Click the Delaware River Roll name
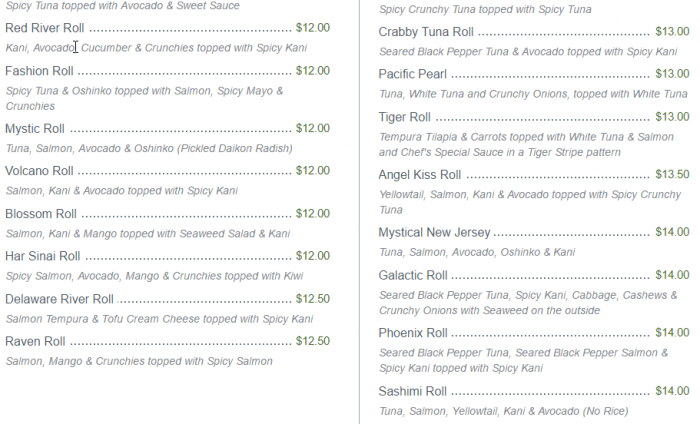 [60, 299]
